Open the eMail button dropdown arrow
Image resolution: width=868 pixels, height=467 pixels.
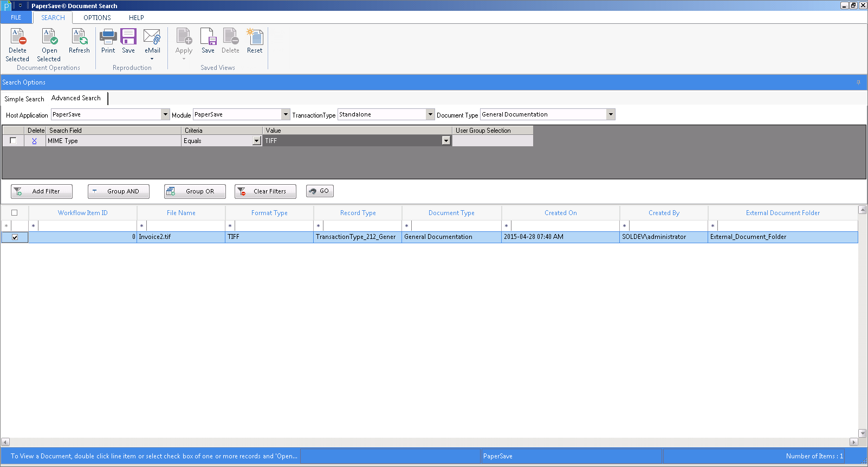(x=152, y=59)
